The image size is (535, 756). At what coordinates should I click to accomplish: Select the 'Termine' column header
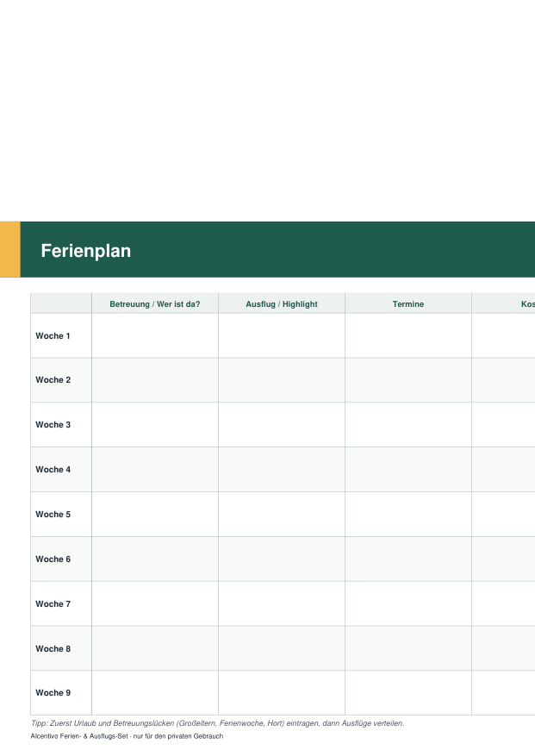tap(408, 303)
